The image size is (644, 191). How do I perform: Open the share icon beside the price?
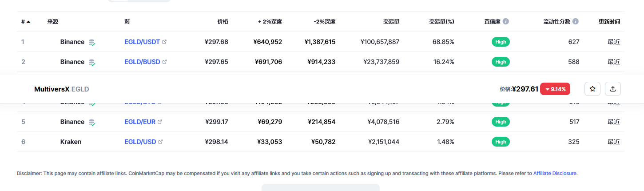[x=613, y=89]
